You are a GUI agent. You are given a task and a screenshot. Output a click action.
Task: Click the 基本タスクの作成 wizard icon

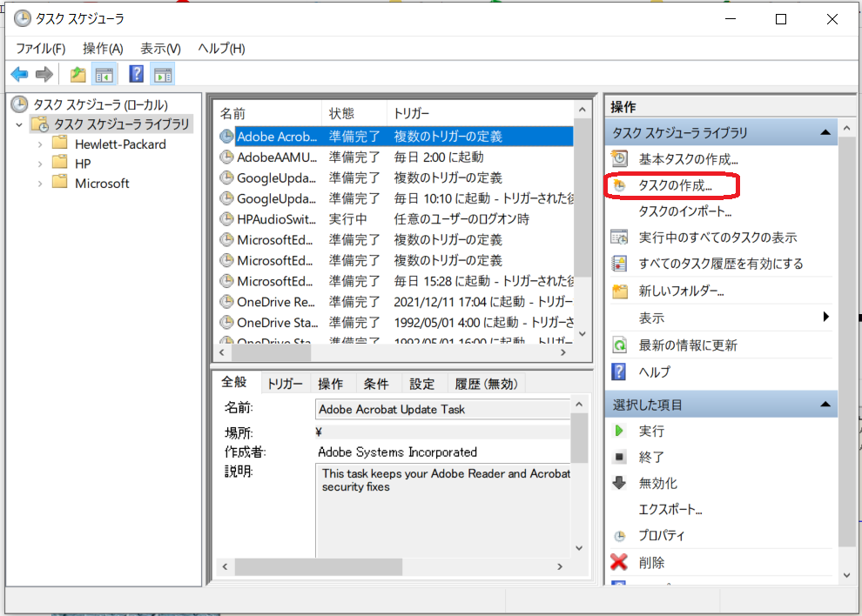(620, 159)
